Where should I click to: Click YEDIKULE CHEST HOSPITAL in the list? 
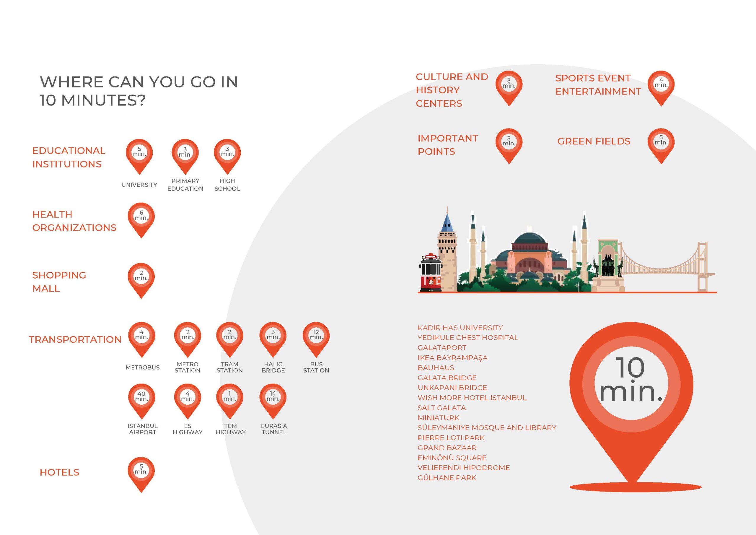[x=468, y=338]
